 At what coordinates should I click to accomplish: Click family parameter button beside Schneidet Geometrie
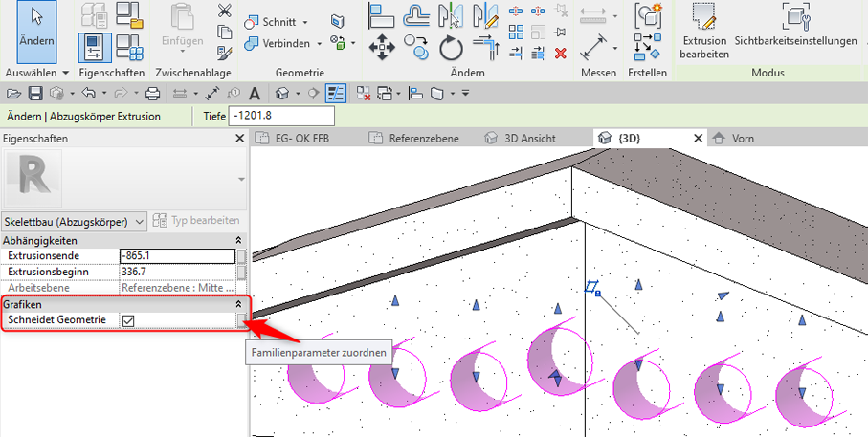point(241,320)
